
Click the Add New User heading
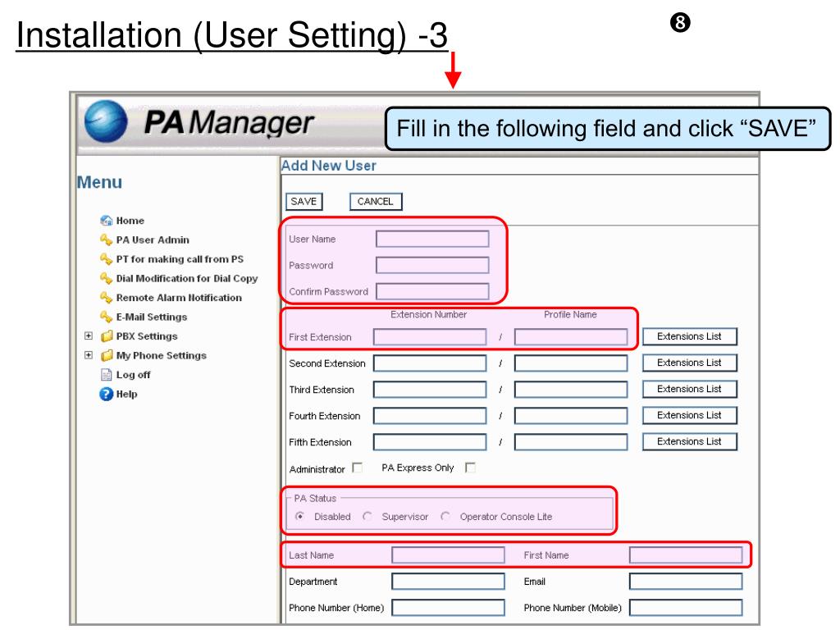[328, 166]
